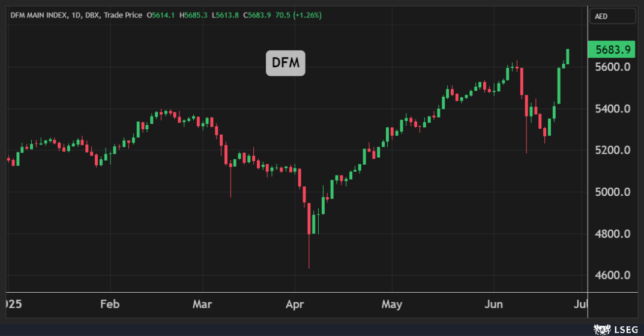Click the May label on time axis
Viewport: 644px width, 336px height.
(391, 304)
